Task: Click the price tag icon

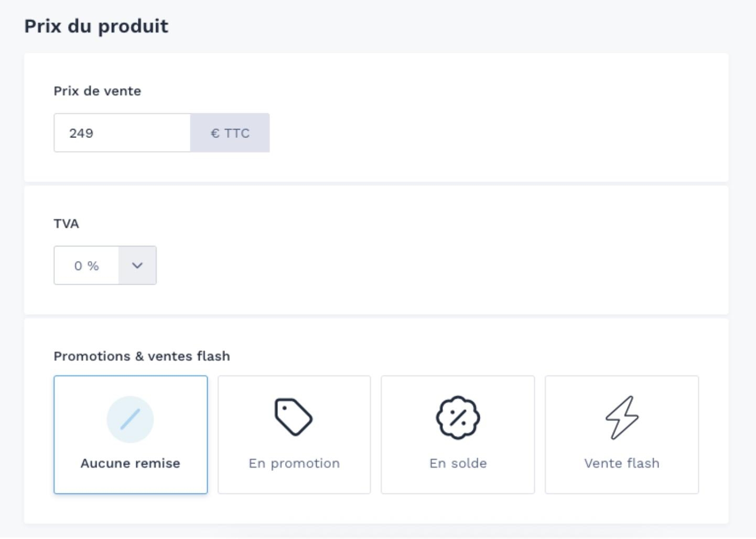Action: click(294, 417)
